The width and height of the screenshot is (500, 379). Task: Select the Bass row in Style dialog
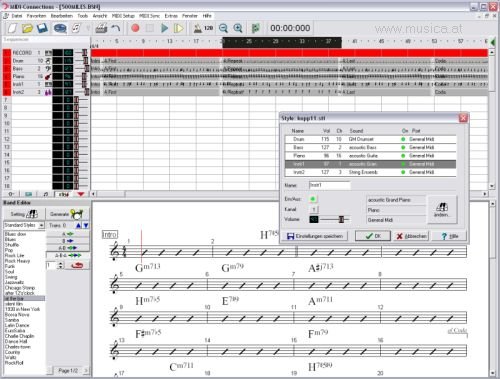point(370,147)
